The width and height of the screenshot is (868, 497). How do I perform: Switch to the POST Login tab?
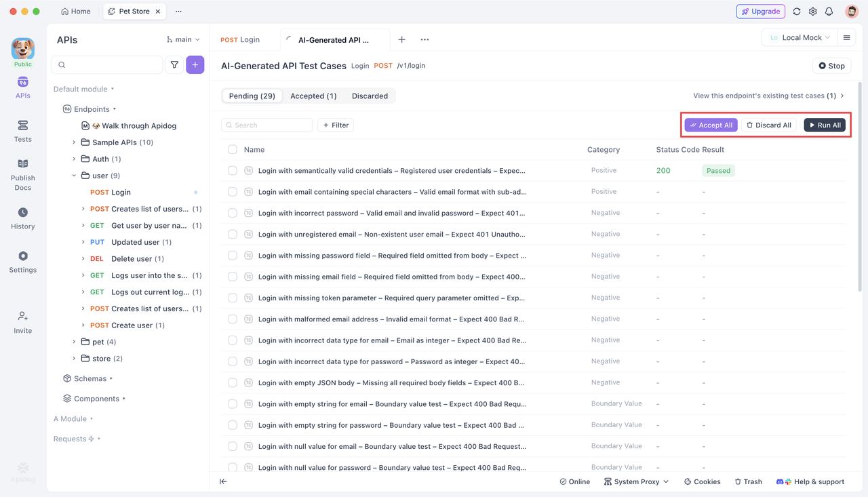coord(240,39)
